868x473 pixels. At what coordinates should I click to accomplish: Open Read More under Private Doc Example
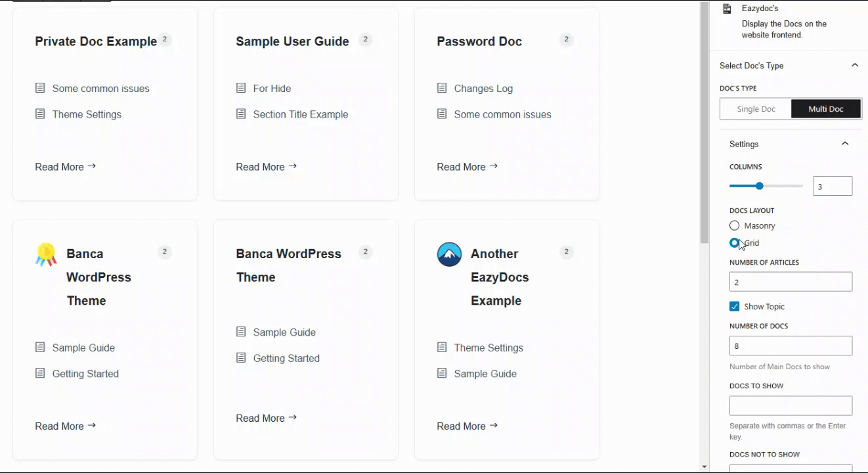coord(65,167)
